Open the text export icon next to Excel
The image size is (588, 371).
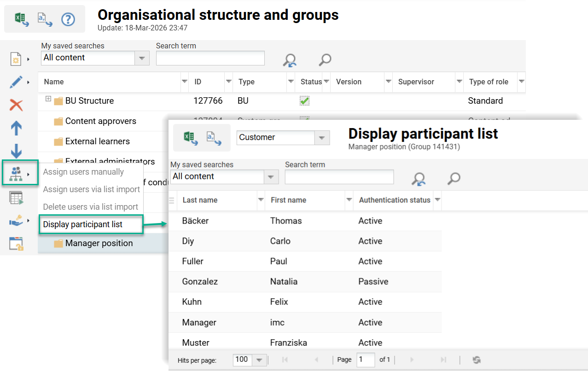coord(43,18)
